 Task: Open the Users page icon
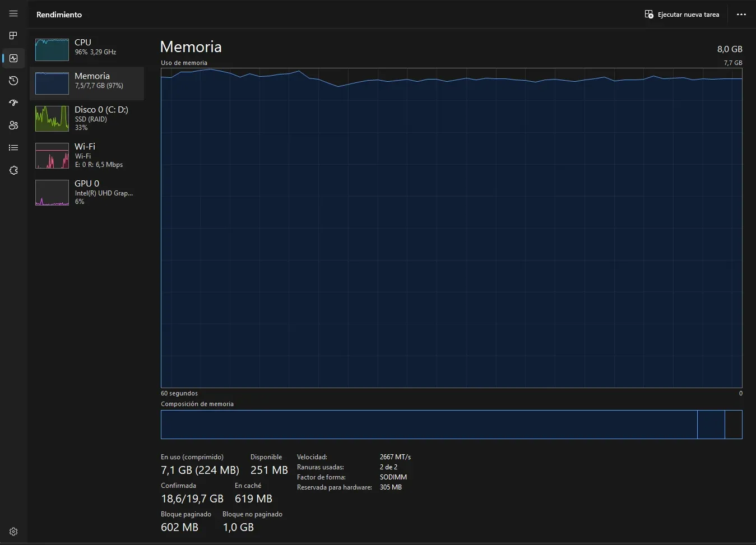(13, 125)
